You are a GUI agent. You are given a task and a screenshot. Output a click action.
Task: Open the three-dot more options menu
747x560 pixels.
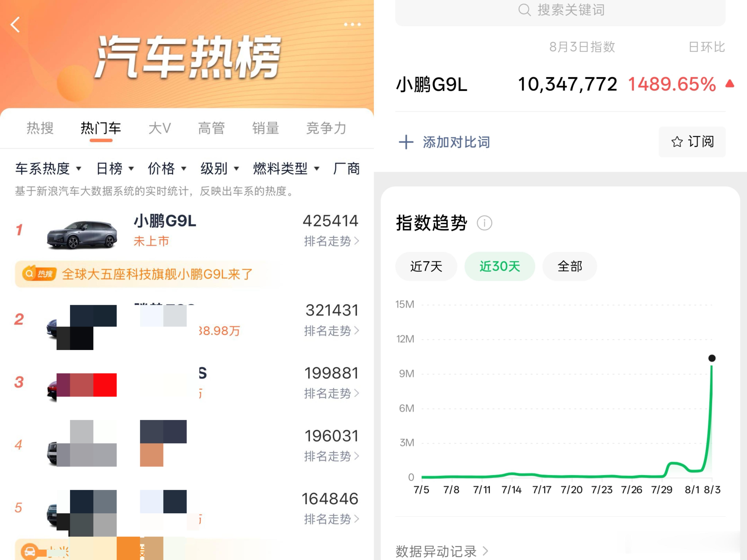[x=352, y=24]
